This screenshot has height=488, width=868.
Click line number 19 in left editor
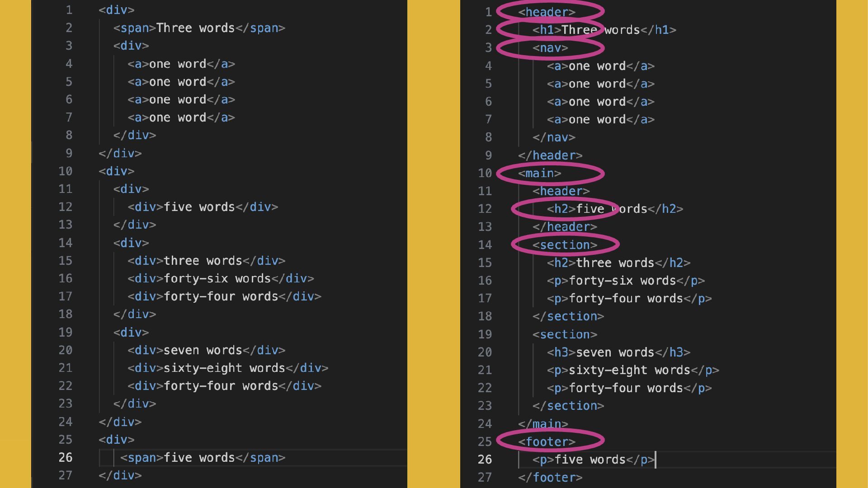65,333
